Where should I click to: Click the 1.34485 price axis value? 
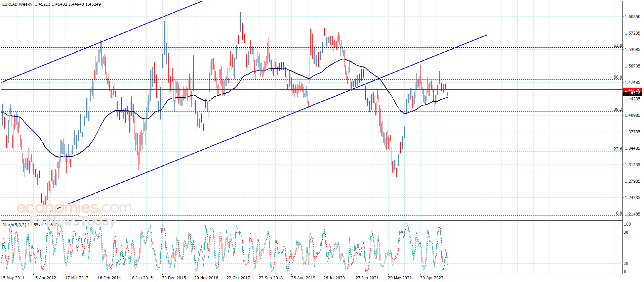tap(632, 148)
